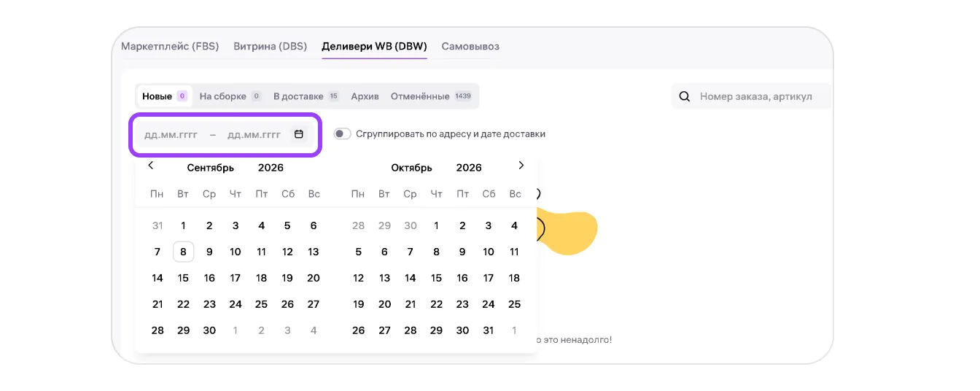Screen dimensions: 980x391
Task: Select October 9 in the calendar
Action: click(x=462, y=252)
